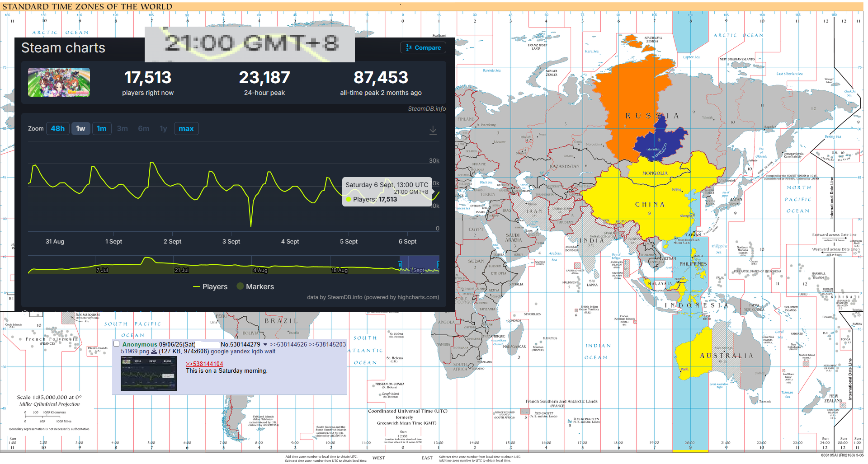868x464 pixels.
Task: Click the '3 Sept' date axis label
Action: [231, 242]
